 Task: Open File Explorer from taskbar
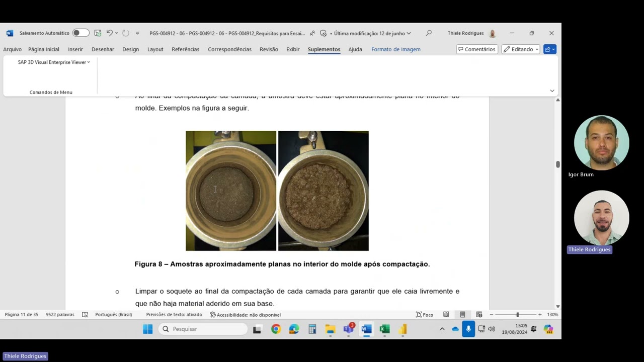point(330,329)
